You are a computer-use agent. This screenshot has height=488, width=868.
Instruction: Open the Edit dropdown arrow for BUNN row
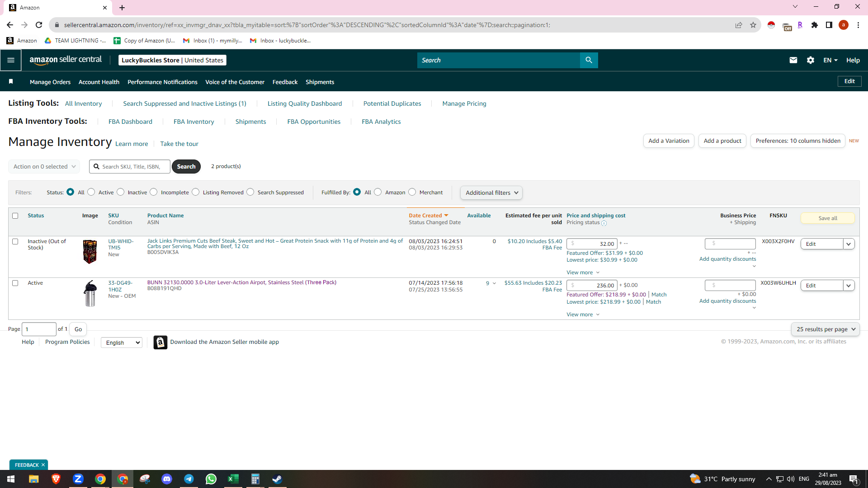coord(849,286)
